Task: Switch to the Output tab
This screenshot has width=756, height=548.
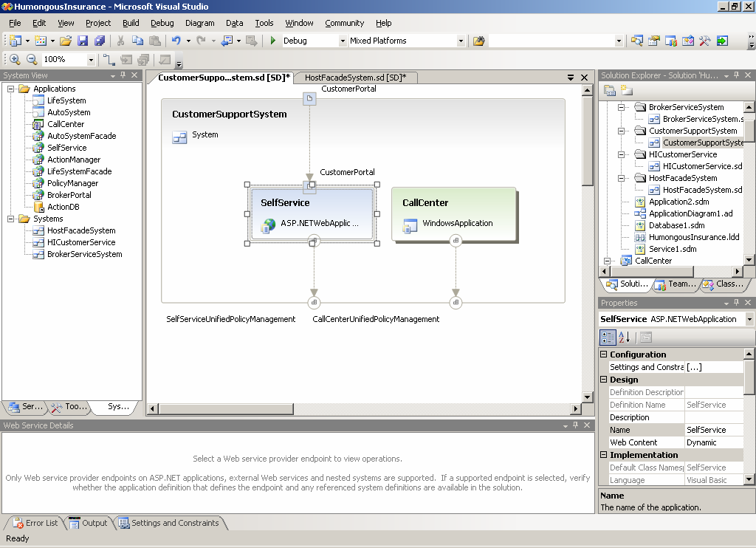Action: coord(89,523)
